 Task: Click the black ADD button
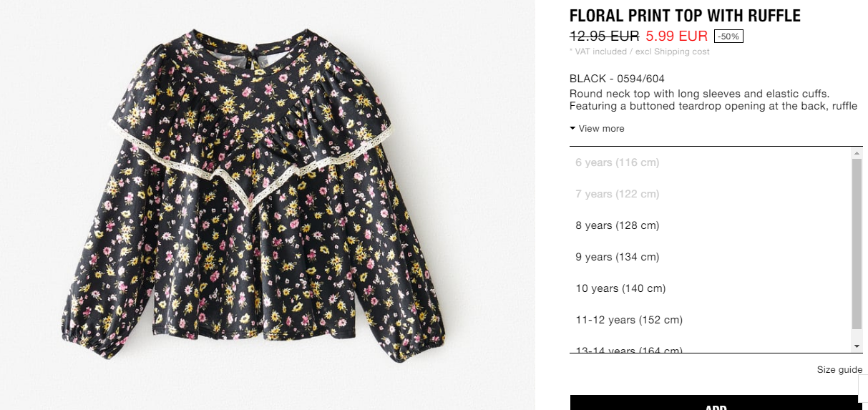tap(716, 403)
